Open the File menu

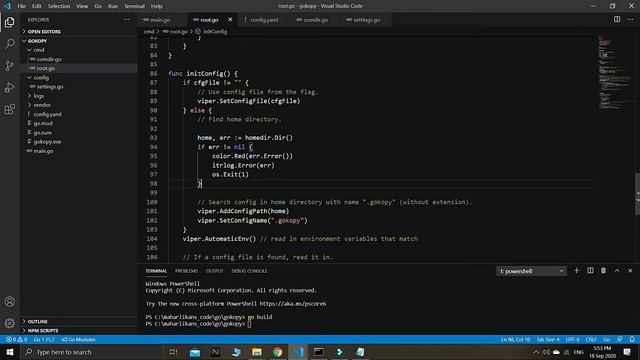[x=22, y=6]
